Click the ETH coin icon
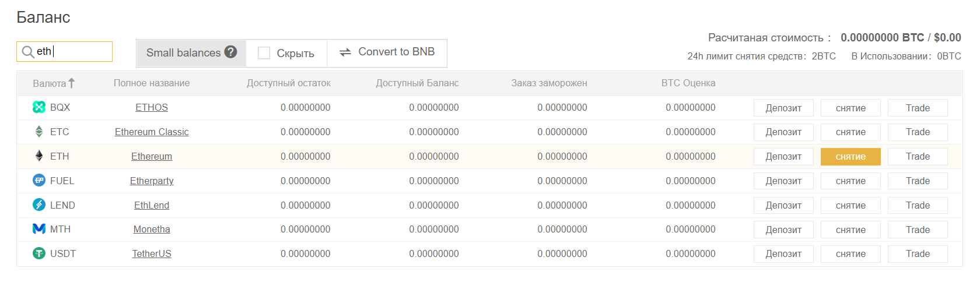Image resolution: width=980 pixels, height=303 pixels. click(39, 156)
